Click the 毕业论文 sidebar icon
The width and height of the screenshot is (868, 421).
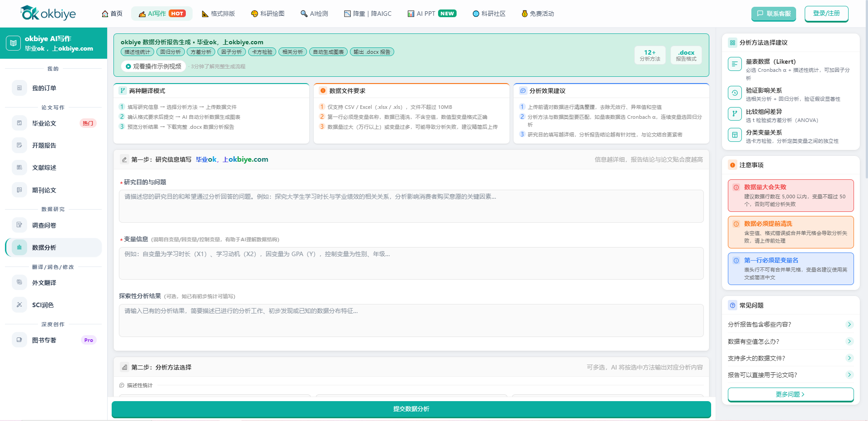(x=19, y=123)
